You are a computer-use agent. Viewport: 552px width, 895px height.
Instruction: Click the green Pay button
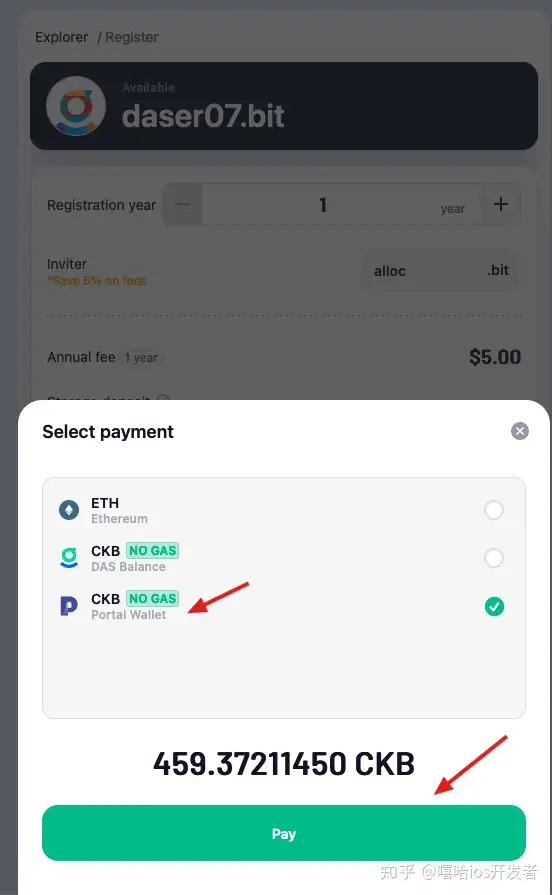point(284,833)
